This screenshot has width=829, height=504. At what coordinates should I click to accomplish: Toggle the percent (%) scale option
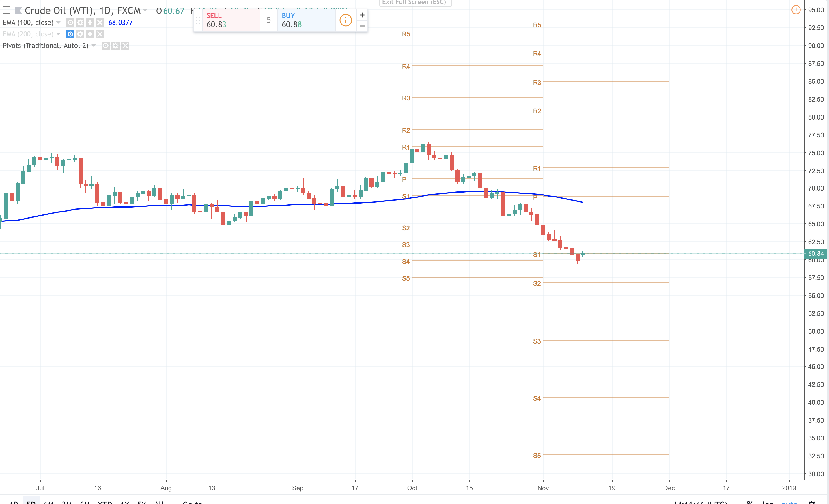tap(750, 502)
